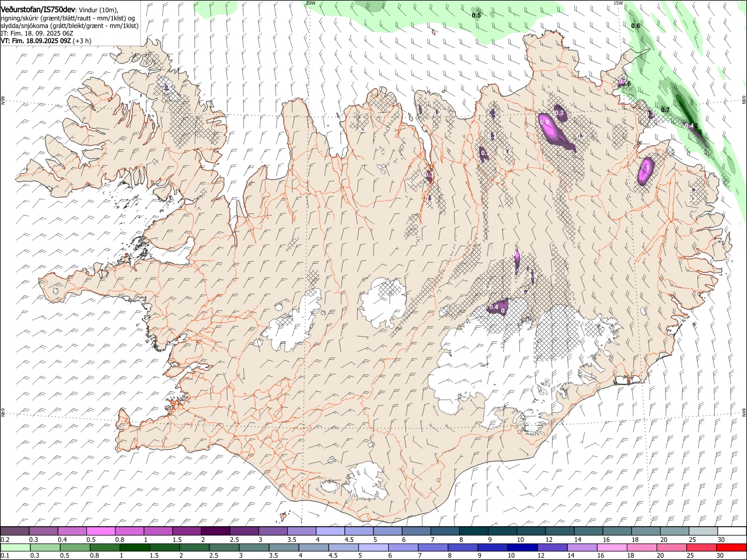Screen dimensions: 747x560
Task: Click the 'Vindur (10m)' text in the header
Action: (98, 10)
